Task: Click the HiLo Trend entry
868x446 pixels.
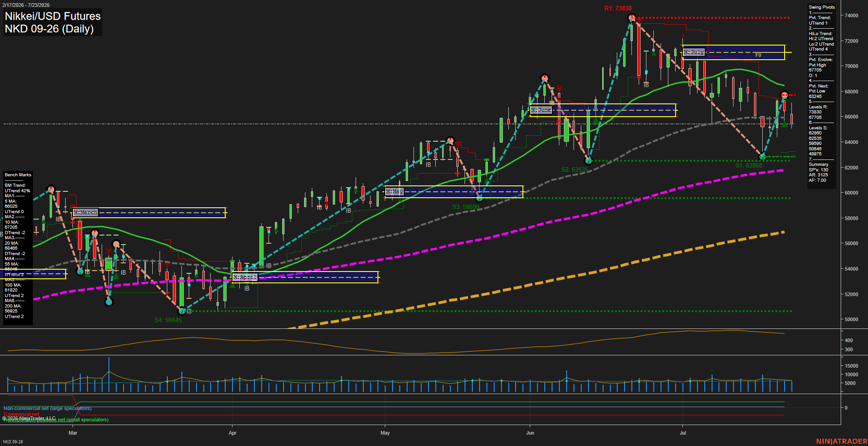Action: coord(821,41)
